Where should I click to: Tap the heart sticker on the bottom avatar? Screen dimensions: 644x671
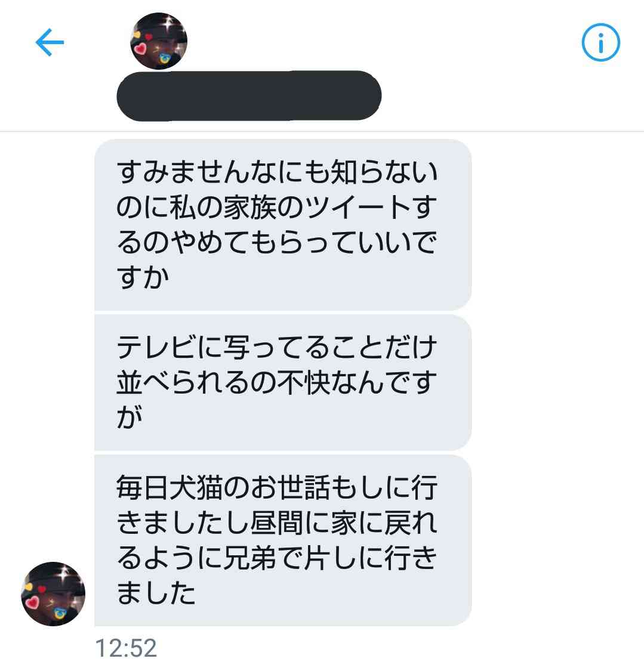pyautogui.click(x=32, y=602)
